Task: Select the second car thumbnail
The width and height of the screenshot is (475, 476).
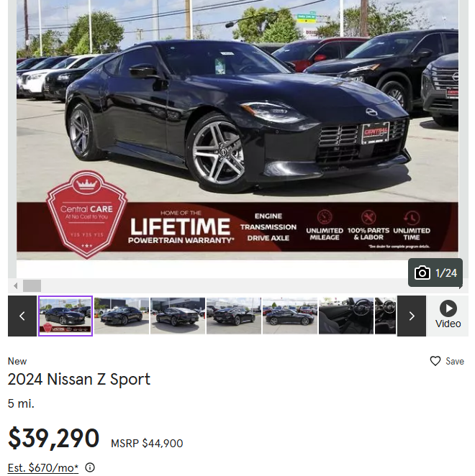Action: 122,316
